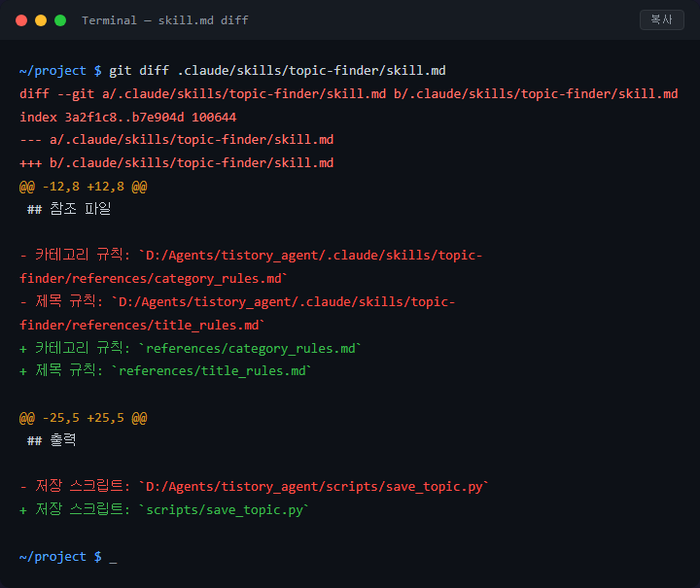The width and height of the screenshot is (700, 588).
Task: Click the 복사 copy button
Action: coord(662,20)
